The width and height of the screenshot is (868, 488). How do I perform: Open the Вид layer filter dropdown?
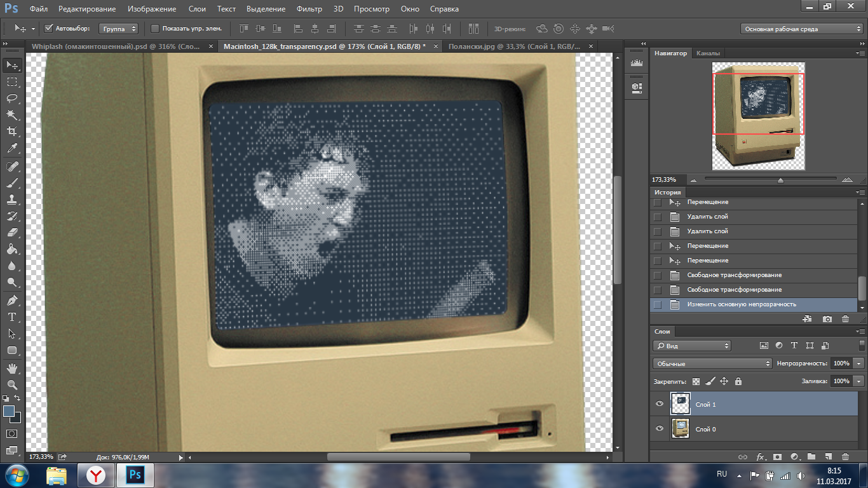pos(691,346)
